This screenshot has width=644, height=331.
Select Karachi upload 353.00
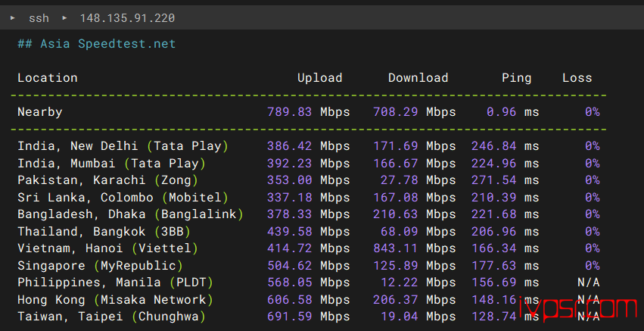coord(290,180)
